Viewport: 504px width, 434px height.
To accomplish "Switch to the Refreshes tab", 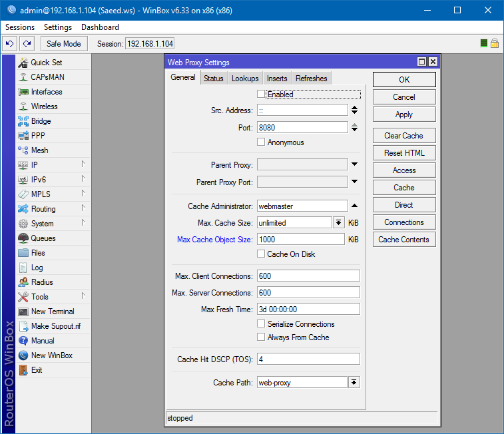I will 312,79.
